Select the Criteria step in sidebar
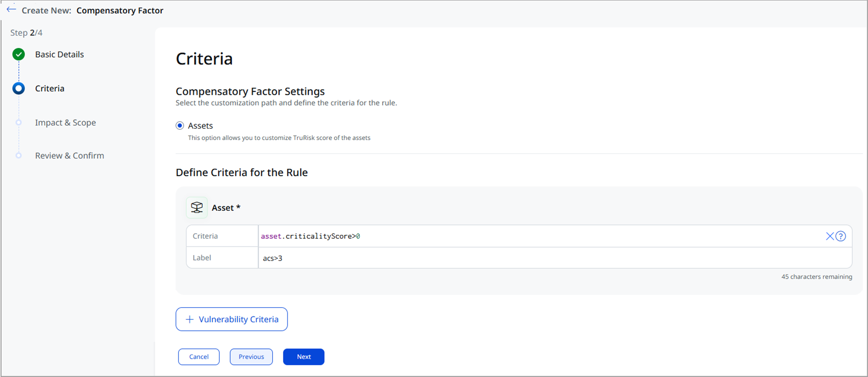This screenshot has width=868, height=377. [49, 89]
